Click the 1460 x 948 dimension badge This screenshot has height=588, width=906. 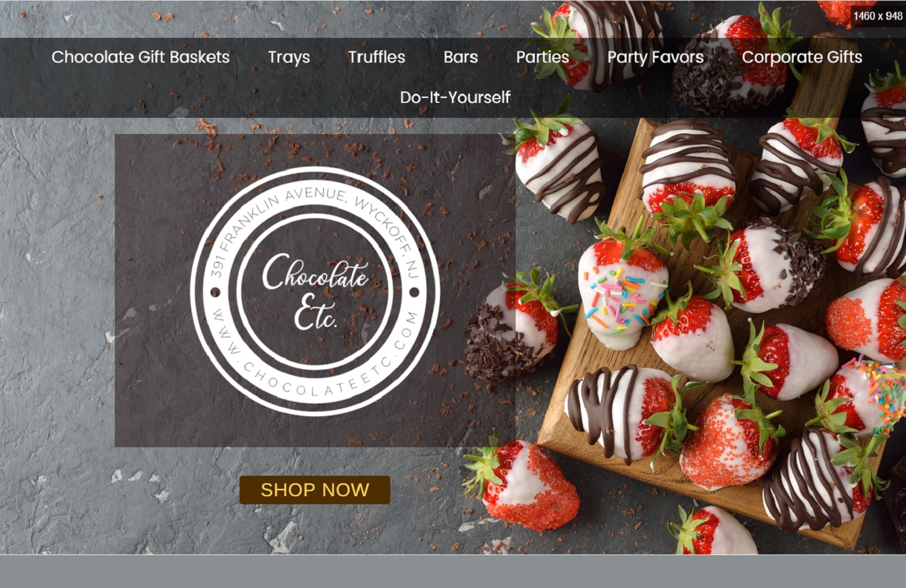pos(877,16)
